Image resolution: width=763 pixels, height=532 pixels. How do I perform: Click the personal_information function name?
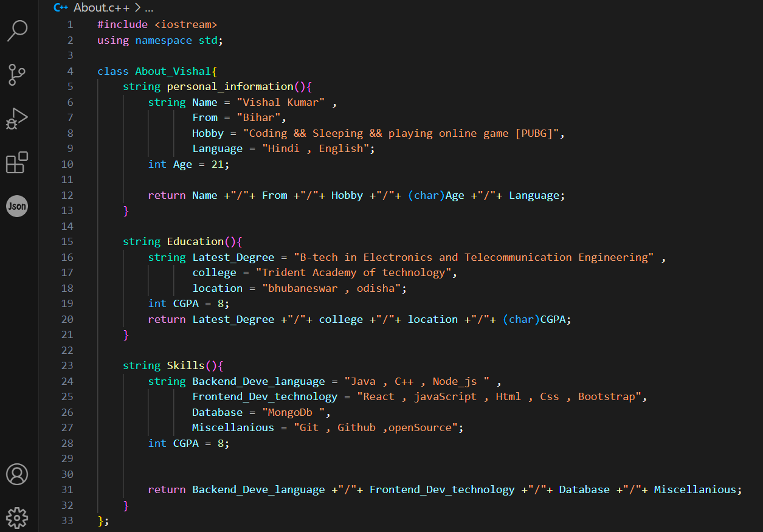coord(230,86)
